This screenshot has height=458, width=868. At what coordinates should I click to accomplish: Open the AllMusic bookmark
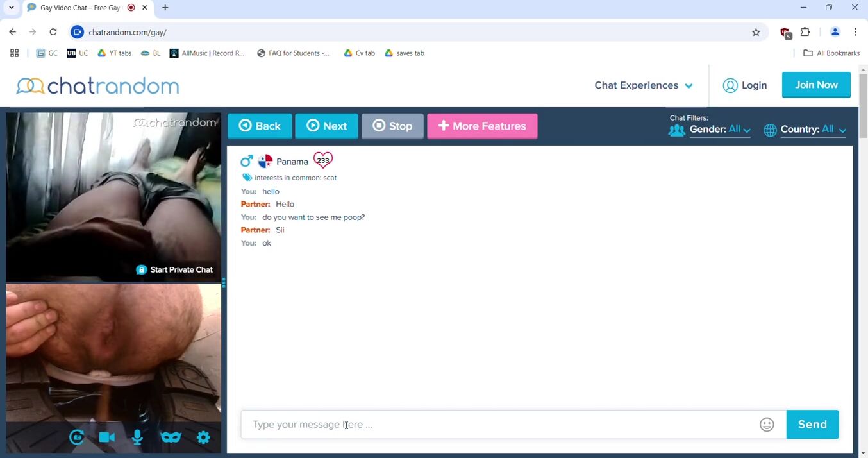click(x=207, y=53)
